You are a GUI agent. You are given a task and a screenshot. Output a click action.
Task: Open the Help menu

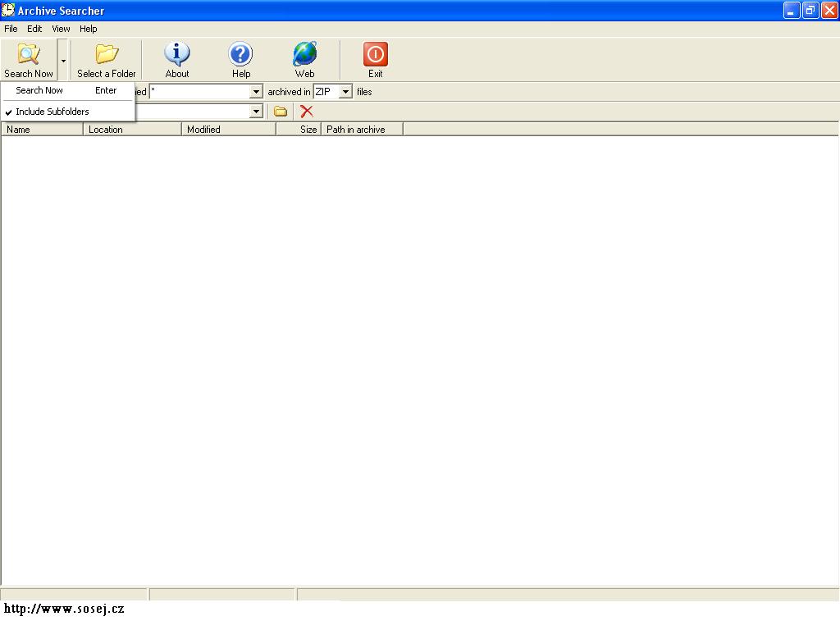(x=89, y=29)
